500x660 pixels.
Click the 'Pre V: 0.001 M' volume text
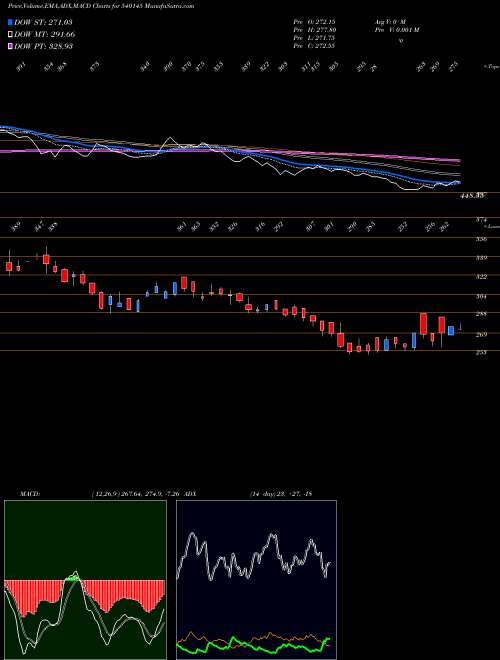[396, 29]
